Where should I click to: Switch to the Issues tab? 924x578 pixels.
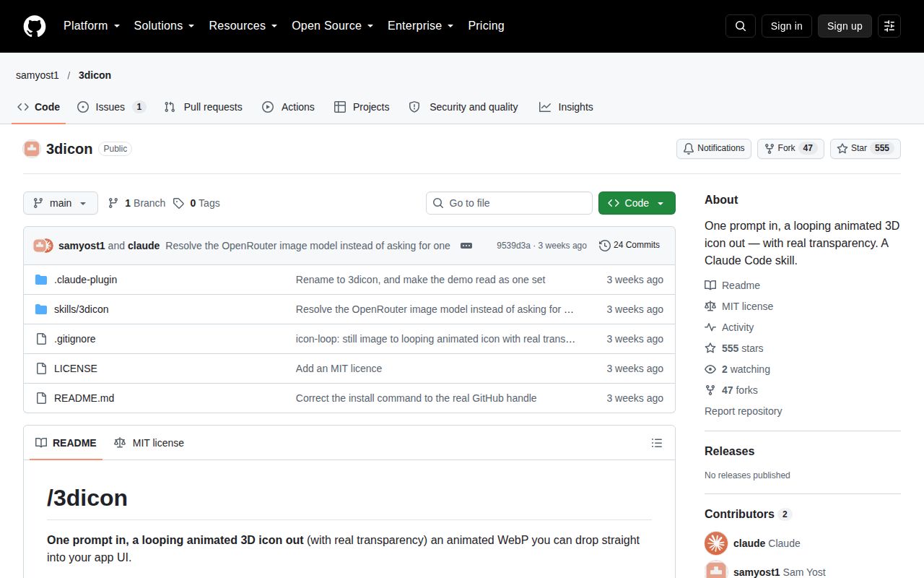click(111, 107)
